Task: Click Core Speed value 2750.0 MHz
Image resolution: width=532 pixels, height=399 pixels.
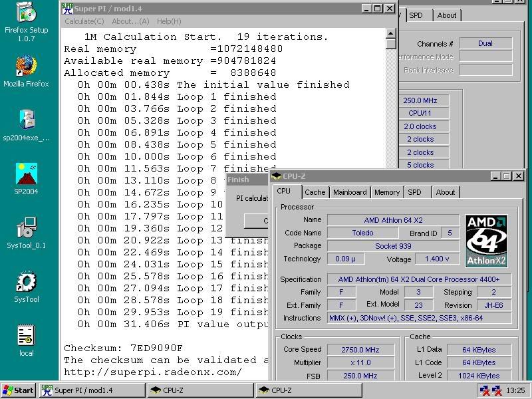Action: click(x=360, y=350)
